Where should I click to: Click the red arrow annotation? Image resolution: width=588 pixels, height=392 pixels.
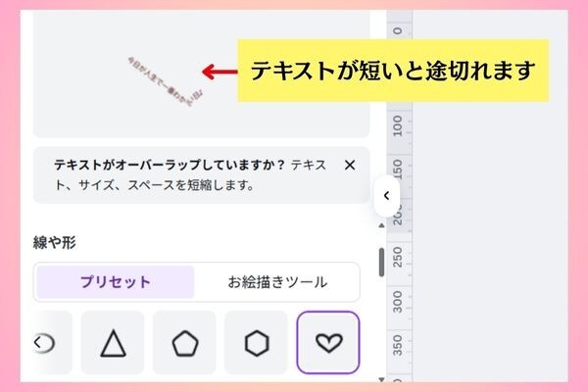[220, 72]
